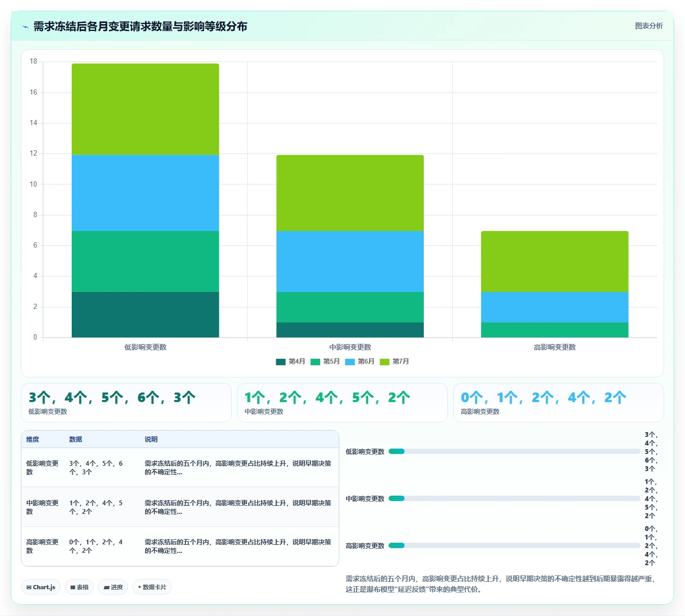Open the 图表分析 label in header

tap(649, 26)
